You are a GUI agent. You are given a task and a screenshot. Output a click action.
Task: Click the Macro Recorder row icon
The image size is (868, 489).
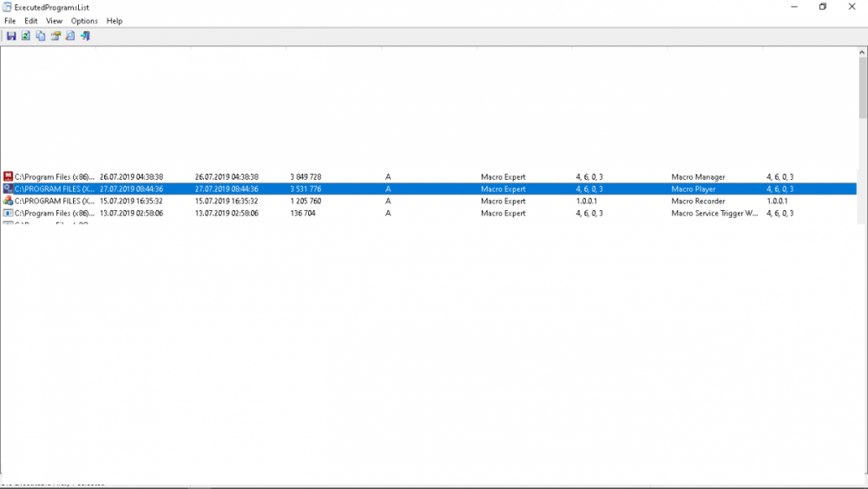[8, 201]
